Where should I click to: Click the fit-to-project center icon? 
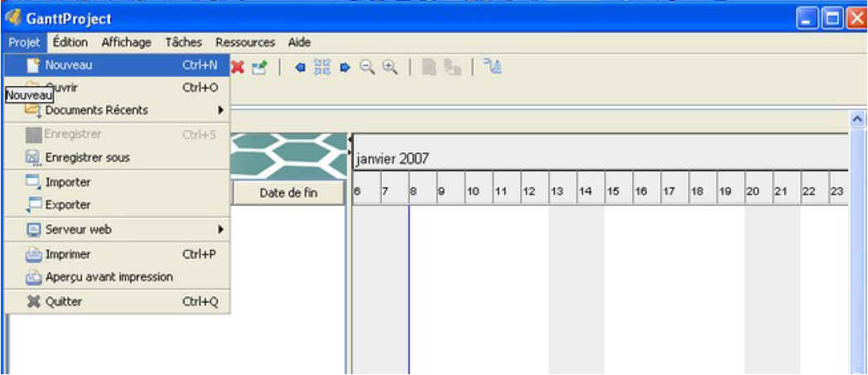point(322,67)
